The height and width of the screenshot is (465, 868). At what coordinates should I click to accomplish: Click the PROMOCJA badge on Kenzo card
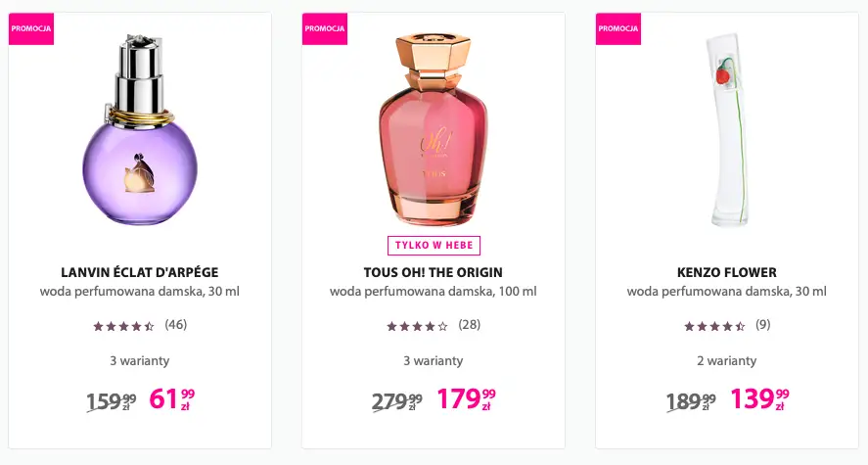[x=618, y=28]
